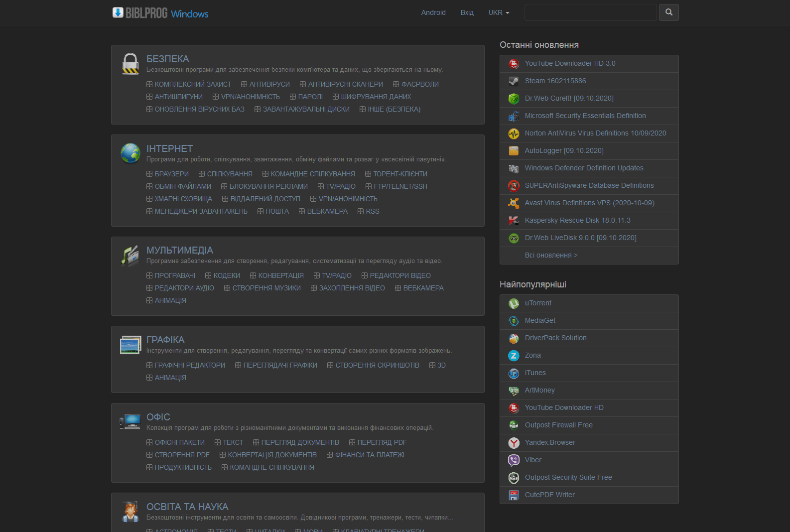The height and width of the screenshot is (532, 790).
Task: Open the popular YouTube Downloader HD link
Action: coord(564,407)
